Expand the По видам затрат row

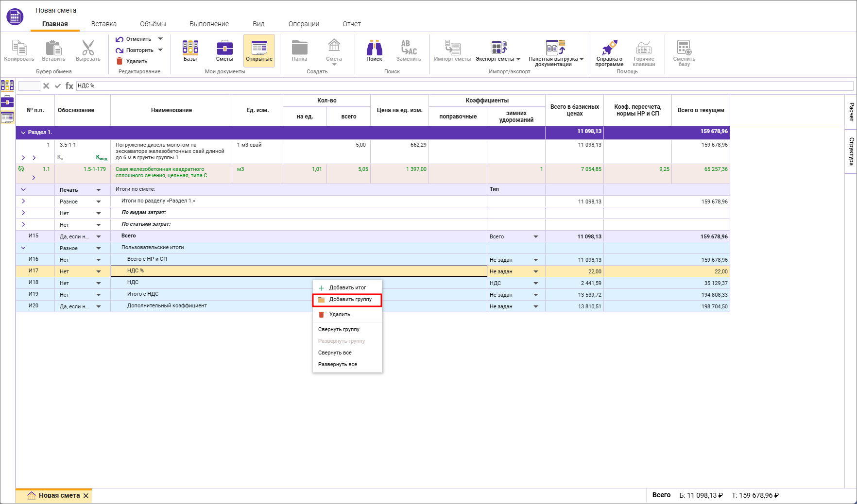click(x=23, y=213)
